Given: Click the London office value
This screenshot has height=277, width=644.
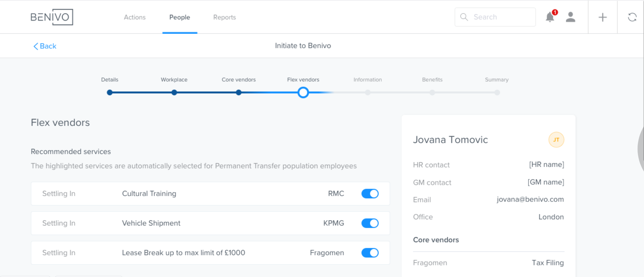Looking at the screenshot, I should coord(551,217).
